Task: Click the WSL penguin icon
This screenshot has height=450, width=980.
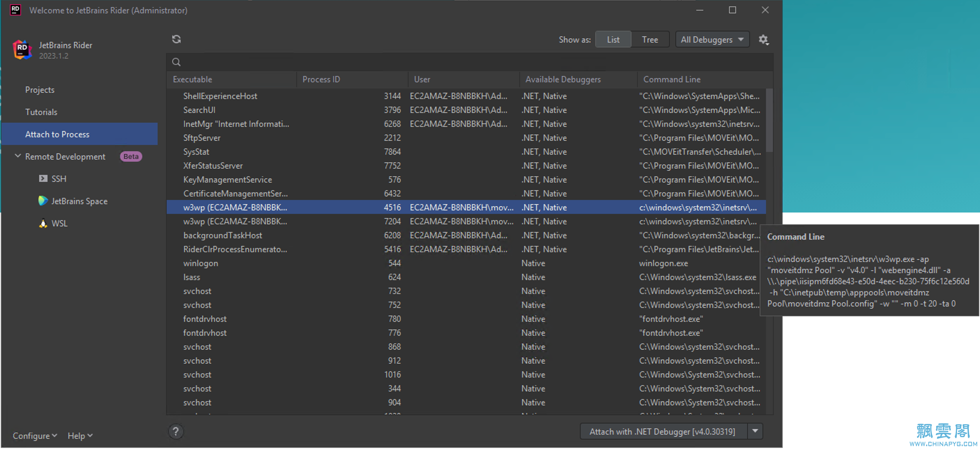Action: 43,223
